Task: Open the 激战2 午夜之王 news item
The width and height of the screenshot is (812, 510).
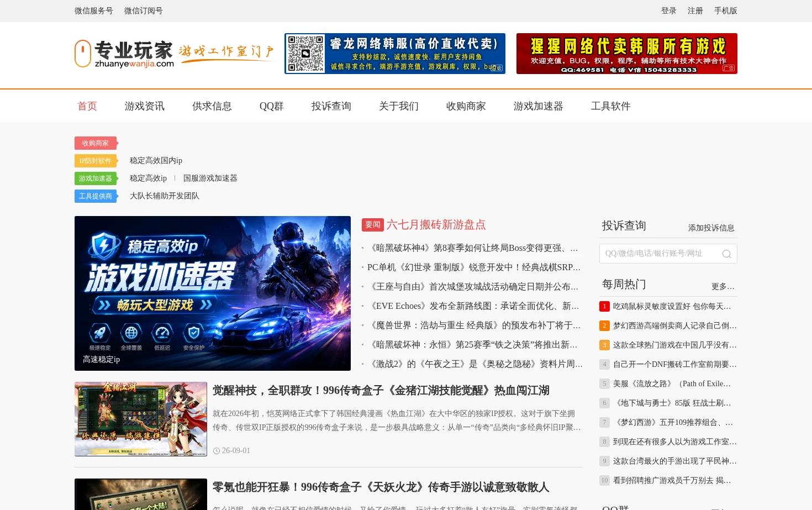Action: (475, 364)
